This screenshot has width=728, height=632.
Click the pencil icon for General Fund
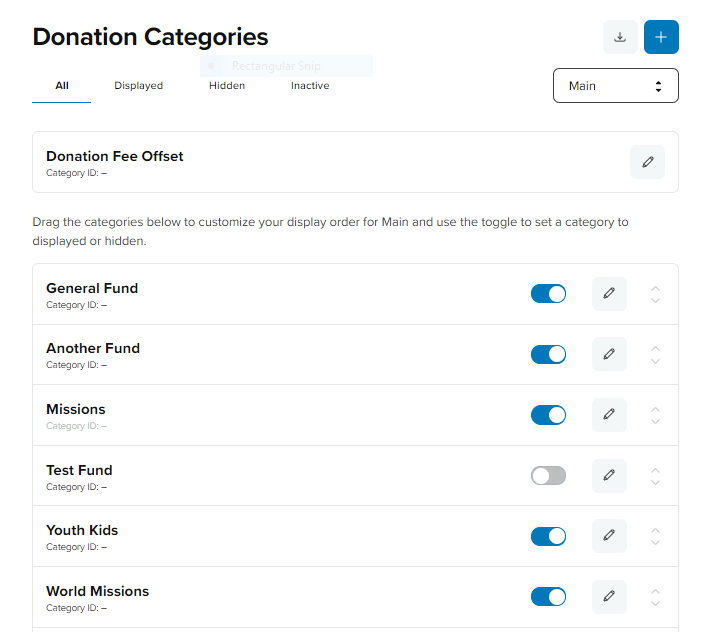tap(609, 294)
